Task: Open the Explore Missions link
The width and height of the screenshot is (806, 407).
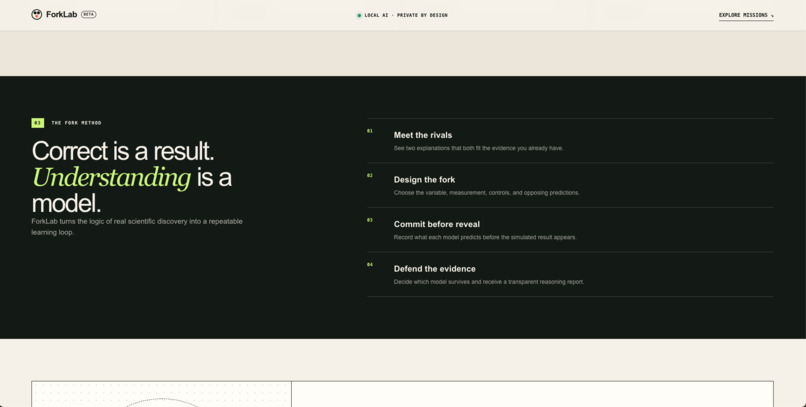Action: pyautogui.click(x=746, y=15)
